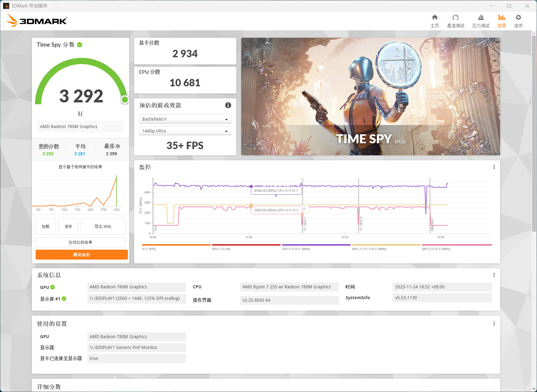Toggle the GPU 负载 (%) red legend

point(246,247)
